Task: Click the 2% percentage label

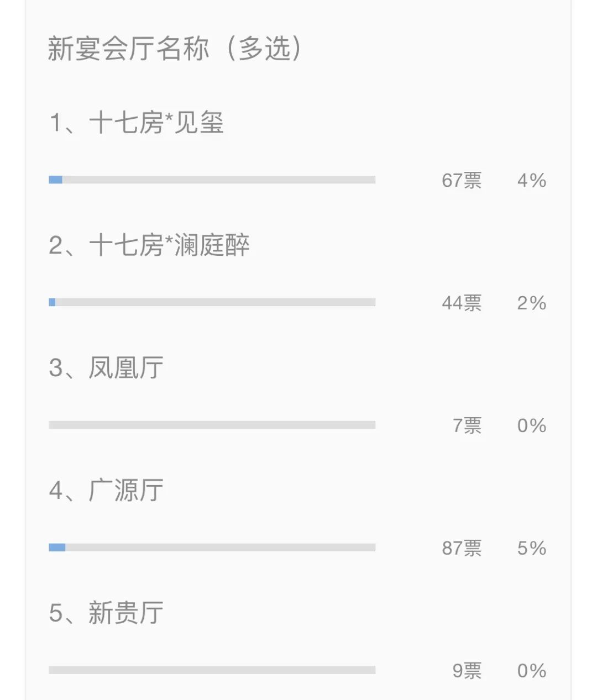Action: (532, 303)
